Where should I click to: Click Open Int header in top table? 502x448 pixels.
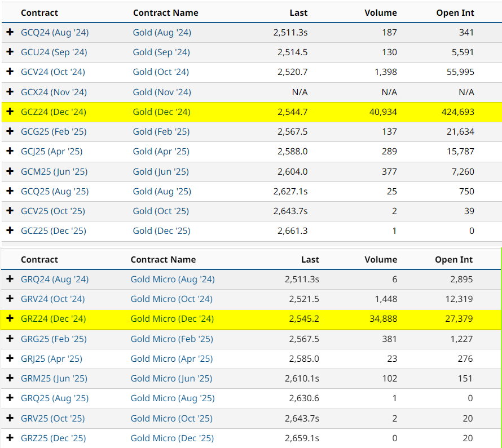click(455, 12)
